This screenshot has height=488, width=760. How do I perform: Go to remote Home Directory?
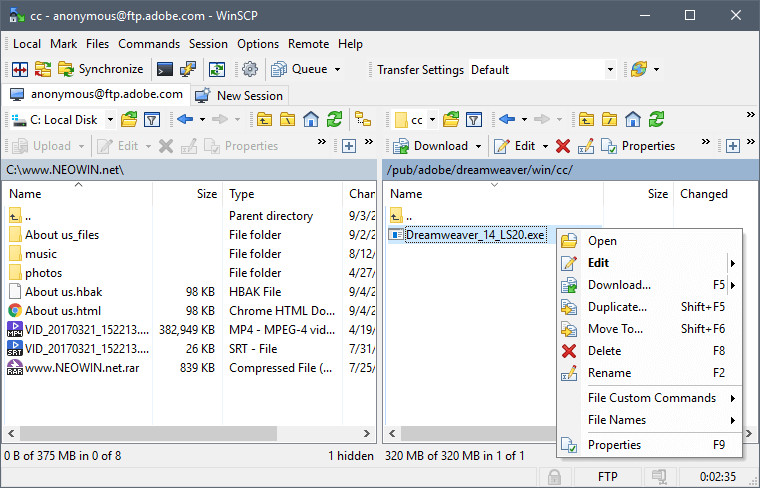pos(633,119)
